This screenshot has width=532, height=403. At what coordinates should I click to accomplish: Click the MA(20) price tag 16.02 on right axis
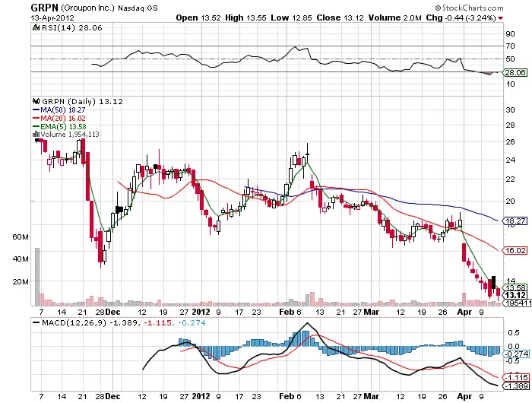click(515, 251)
